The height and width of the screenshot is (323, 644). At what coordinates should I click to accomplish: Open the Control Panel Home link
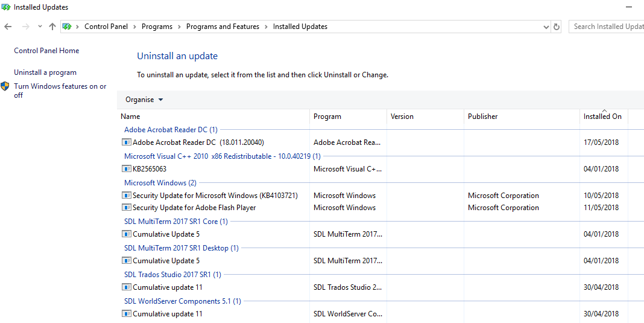click(x=46, y=51)
